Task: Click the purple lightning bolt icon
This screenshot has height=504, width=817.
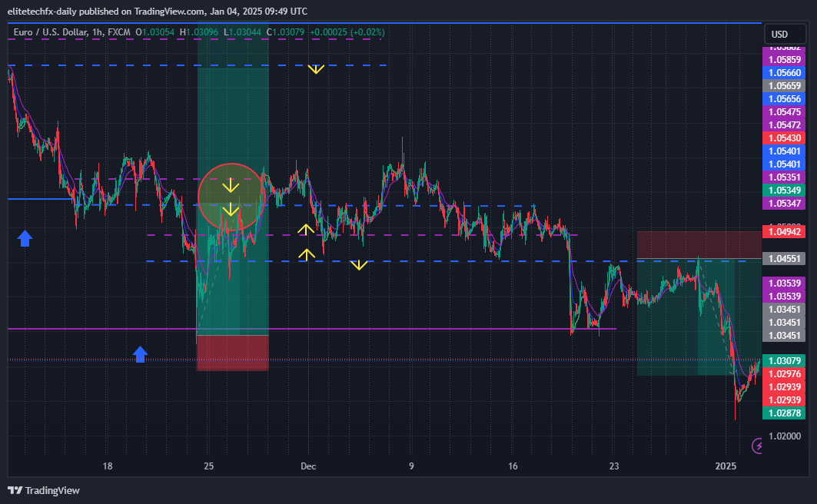Action: (x=758, y=446)
